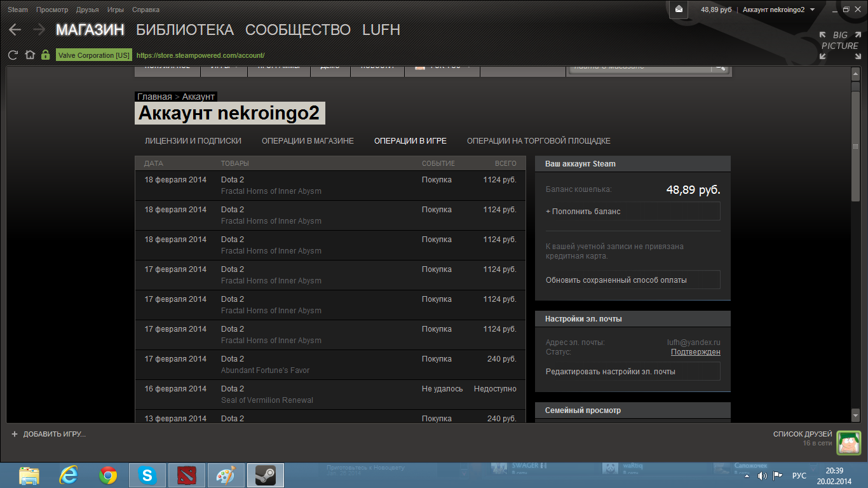Click the Valve Corporation [US] certificate badge

tap(94, 55)
